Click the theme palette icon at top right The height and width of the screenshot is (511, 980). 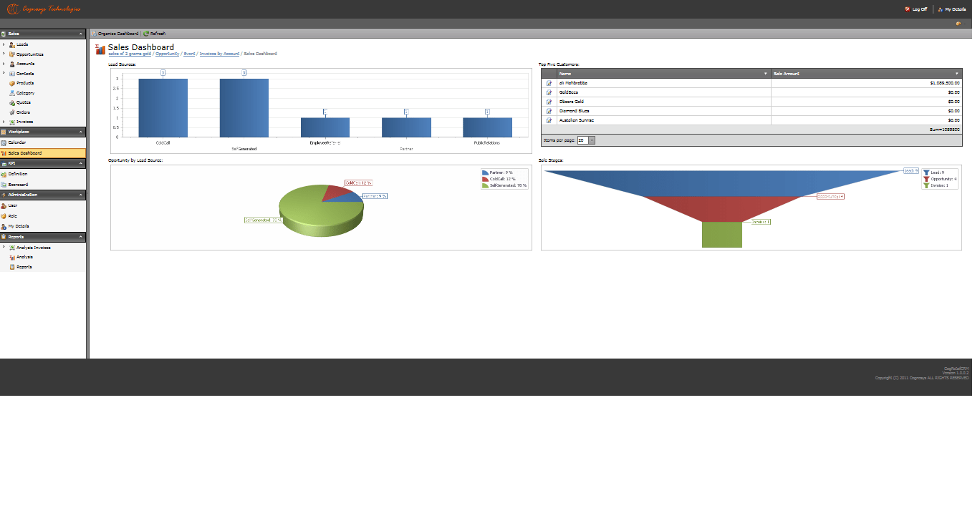point(958,24)
